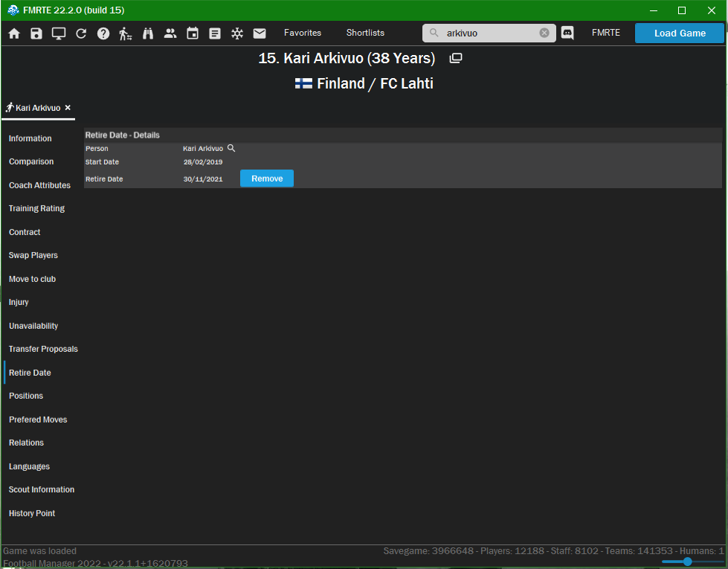Click the Save floppy disk icon
This screenshot has width=728, height=569.
click(36, 33)
